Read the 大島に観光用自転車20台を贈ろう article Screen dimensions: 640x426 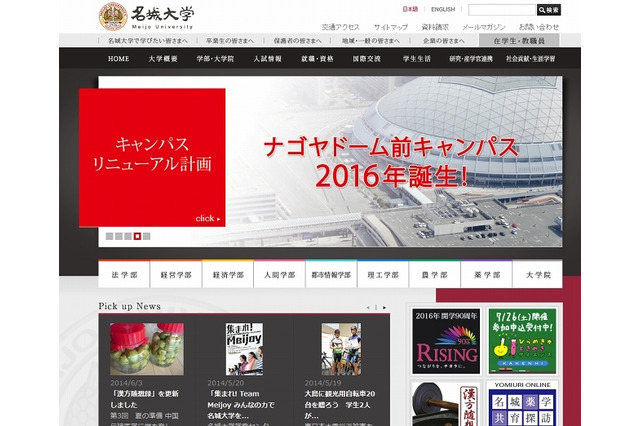coord(340,405)
